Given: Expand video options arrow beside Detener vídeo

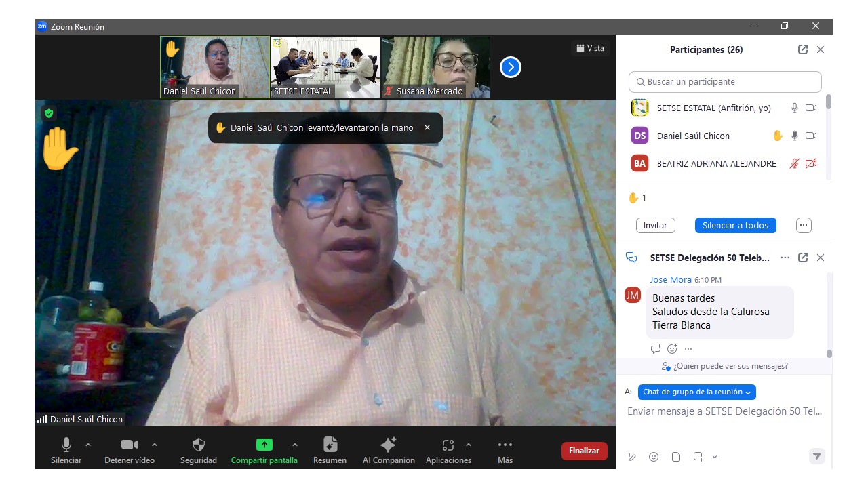Looking at the screenshot, I should [155, 445].
